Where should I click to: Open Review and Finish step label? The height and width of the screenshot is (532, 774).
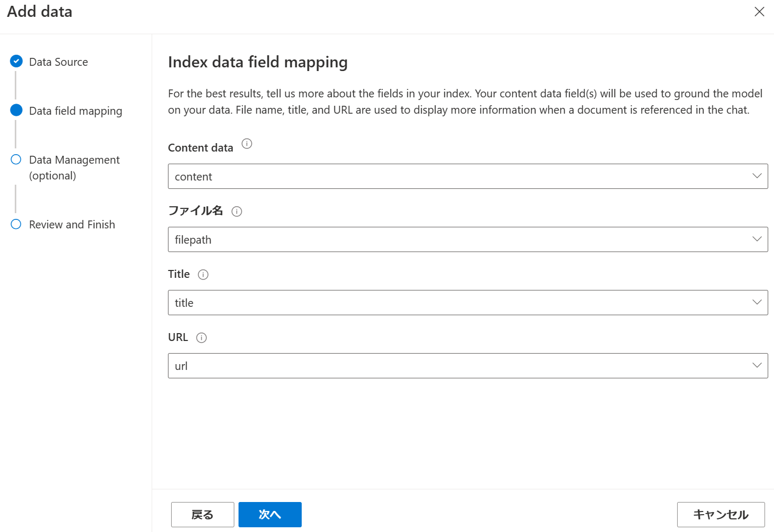click(72, 225)
